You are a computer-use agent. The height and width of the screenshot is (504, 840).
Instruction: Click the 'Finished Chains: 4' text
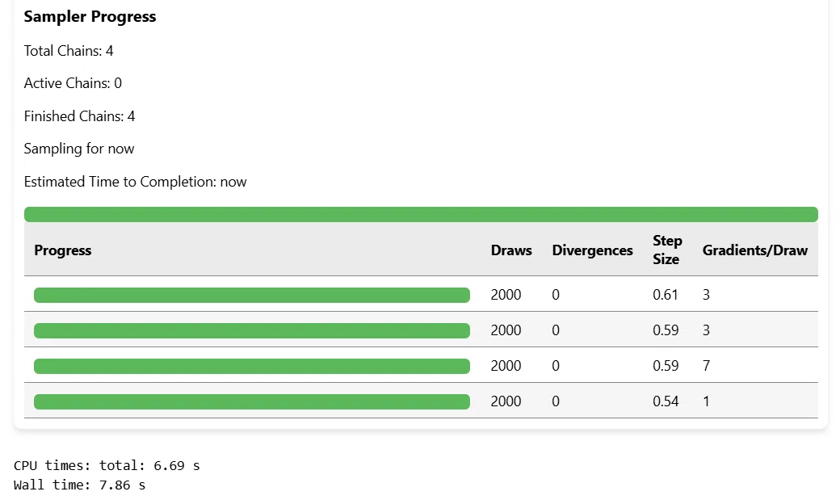79,116
